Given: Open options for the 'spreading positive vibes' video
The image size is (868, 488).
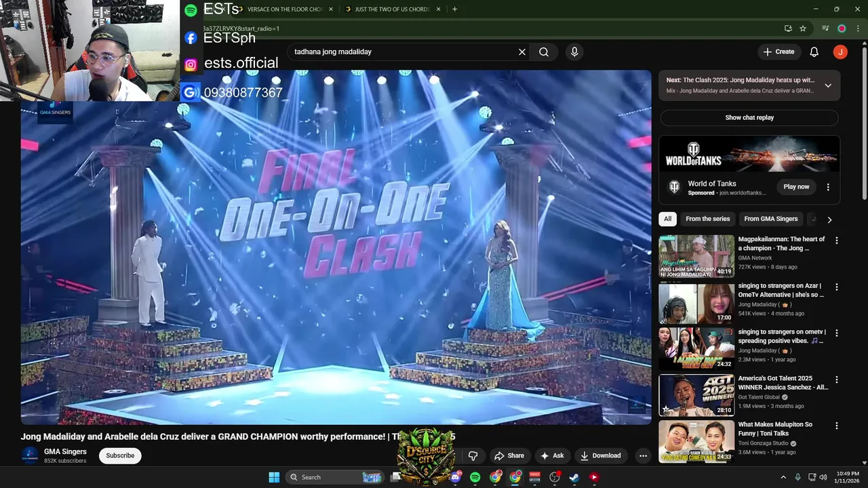Looking at the screenshot, I should tap(836, 333).
